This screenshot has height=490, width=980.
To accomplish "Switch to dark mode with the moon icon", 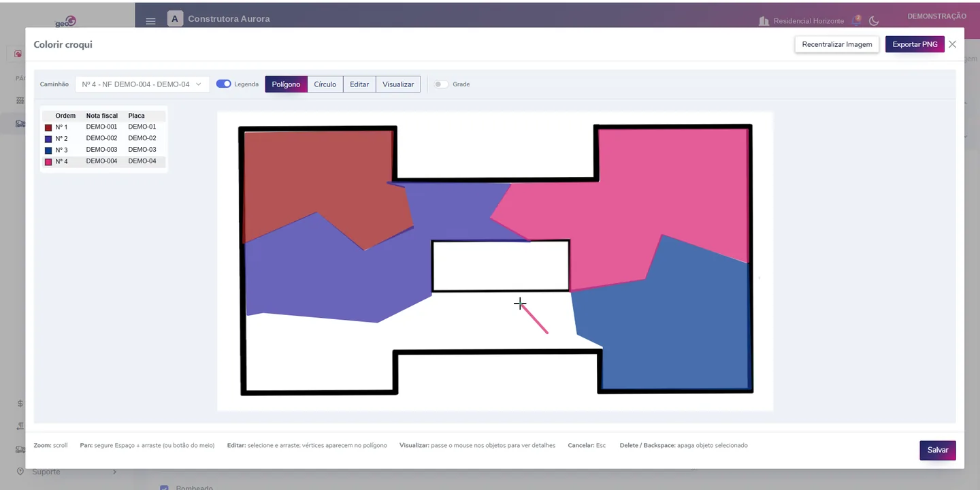I will [x=874, y=21].
